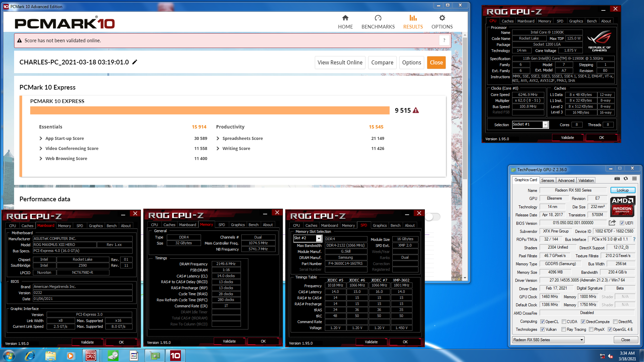Toggle the OpenGL 4.6 checkbox
This screenshot has width=644, height=362.
point(610,329)
